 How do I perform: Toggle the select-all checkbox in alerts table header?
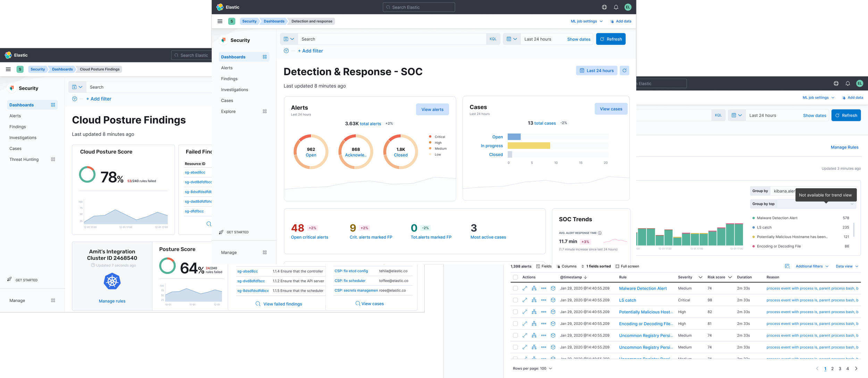(x=515, y=277)
